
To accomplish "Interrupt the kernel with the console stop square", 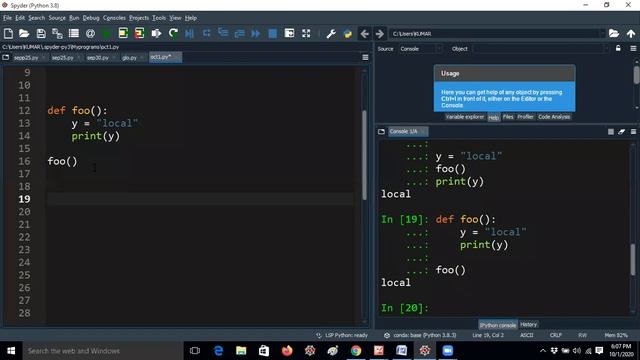I will (x=611, y=131).
